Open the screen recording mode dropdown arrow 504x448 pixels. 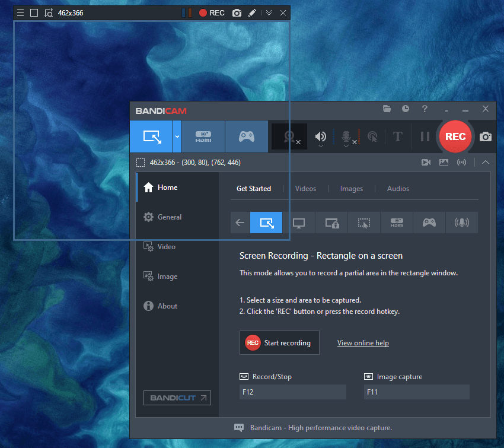coord(177,136)
